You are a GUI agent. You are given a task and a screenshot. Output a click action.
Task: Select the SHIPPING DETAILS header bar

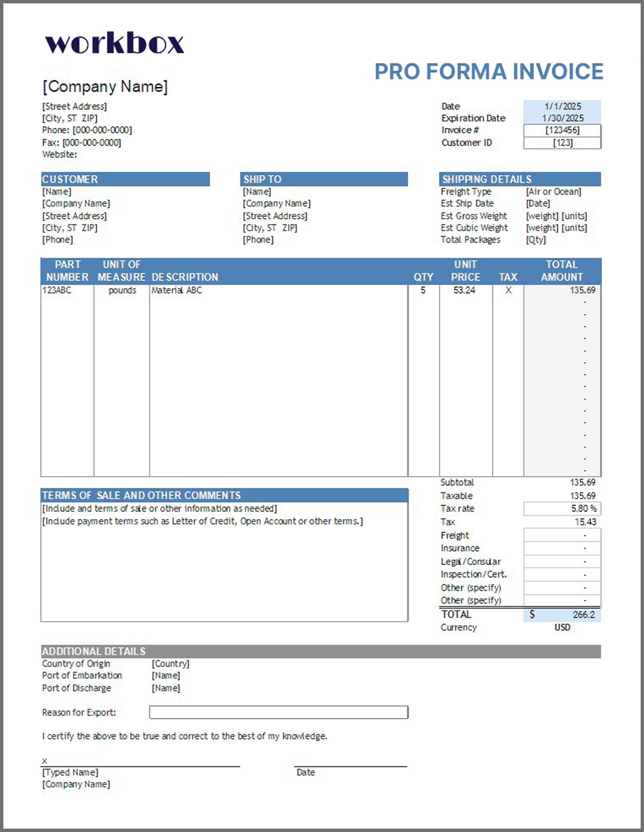[520, 179]
